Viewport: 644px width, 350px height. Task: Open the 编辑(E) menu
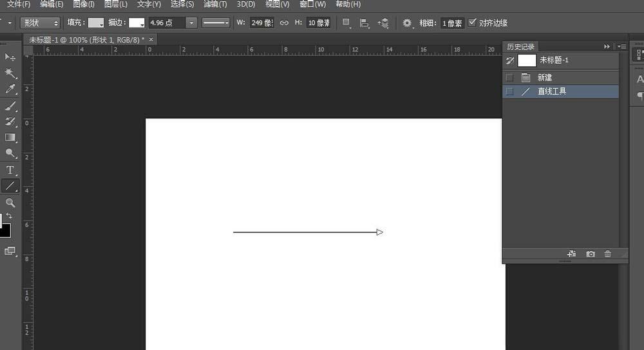coord(52,4)
